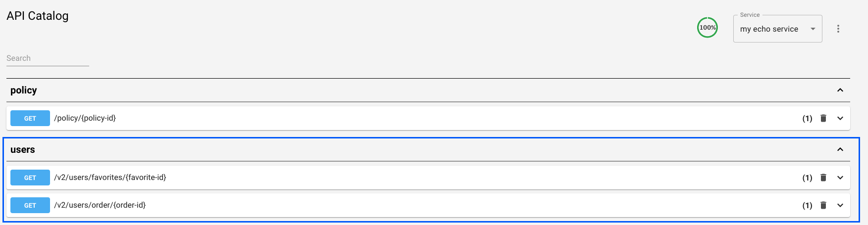This screenshot has width=868, height=225.
Task: Delete the /v2/users/order/{order-id} endpoint
Action: tap(823, 205)
